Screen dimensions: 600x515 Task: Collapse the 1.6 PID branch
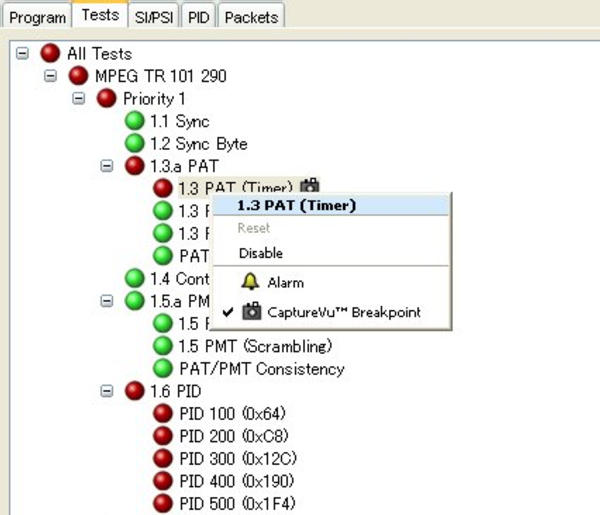(107, 391)
